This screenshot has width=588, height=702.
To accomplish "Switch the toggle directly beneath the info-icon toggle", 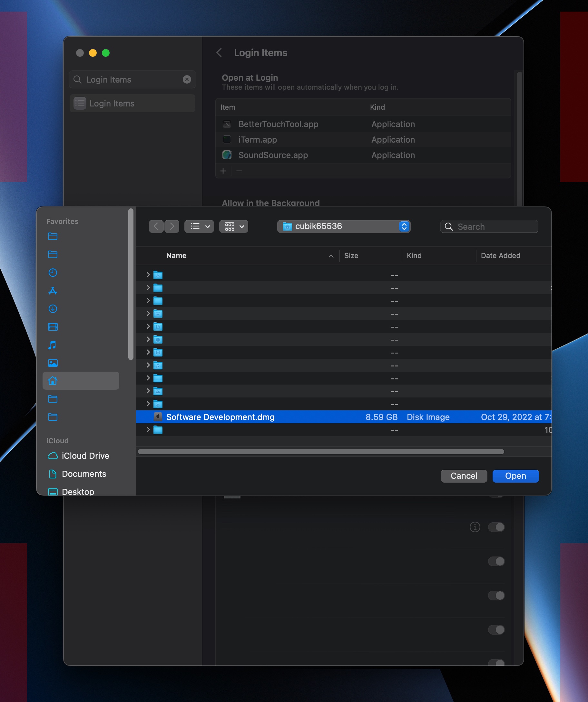I will [x=496, y=561].
